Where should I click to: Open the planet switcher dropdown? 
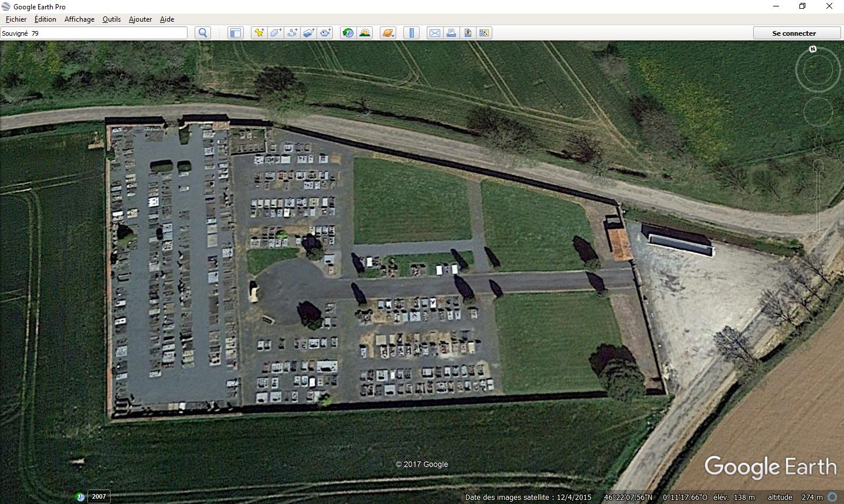coord(388,33)
